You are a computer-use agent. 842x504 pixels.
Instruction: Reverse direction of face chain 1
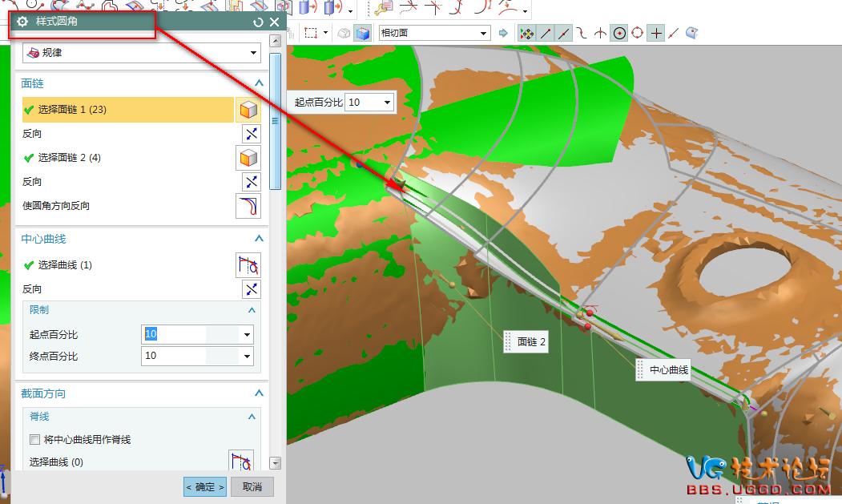pos(251,134)
